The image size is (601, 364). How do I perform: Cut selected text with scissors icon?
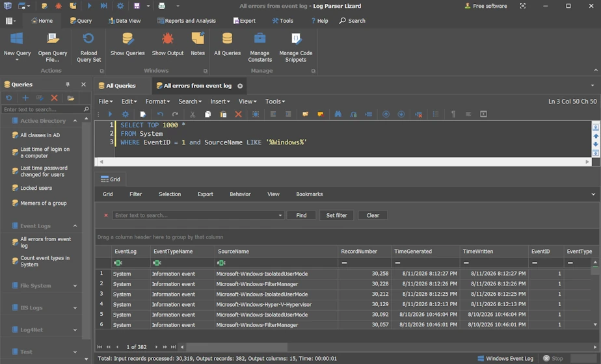193,114
